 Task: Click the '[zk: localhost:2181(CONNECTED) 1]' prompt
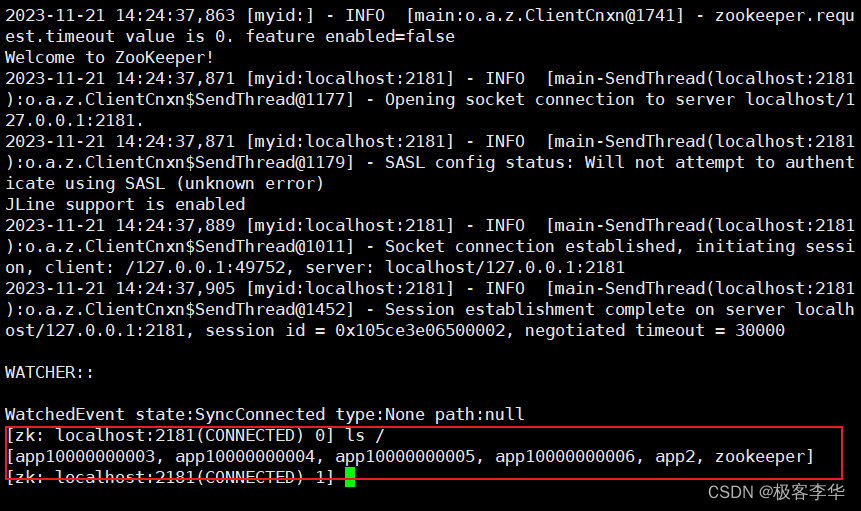[170, 476]
